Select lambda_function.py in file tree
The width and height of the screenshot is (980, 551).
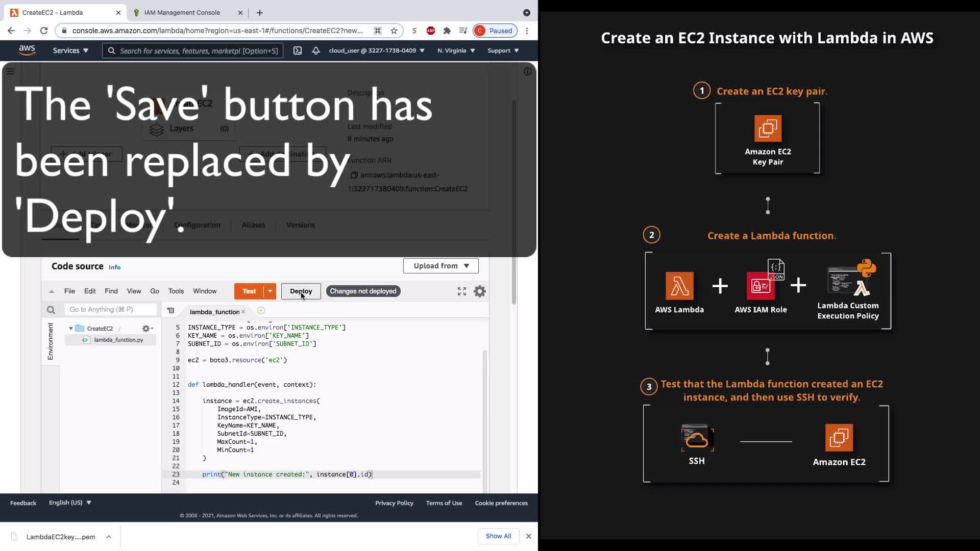(118, 340)
